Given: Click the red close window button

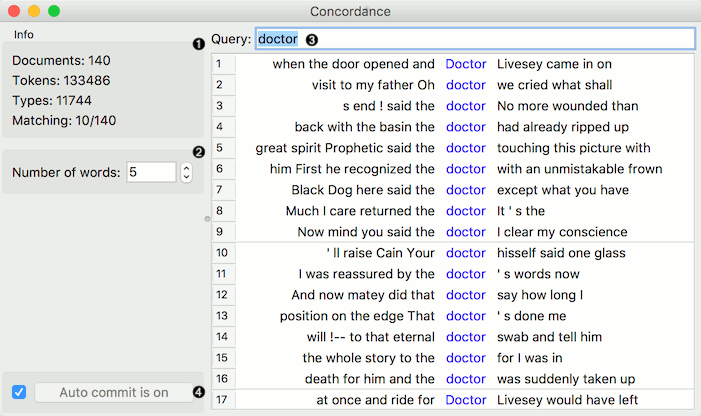Looking at the screenshot, I should click(14, 11).
